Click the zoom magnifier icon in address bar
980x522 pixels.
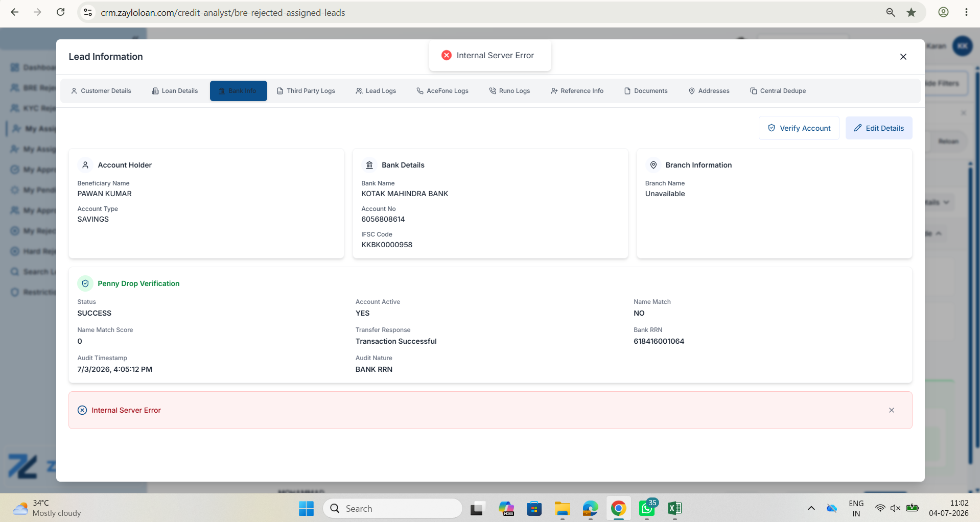pyautogui.click(x=891, y=12)
